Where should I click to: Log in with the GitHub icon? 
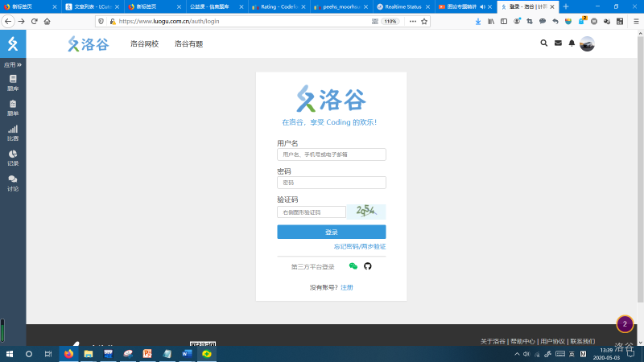pos(368,266)
